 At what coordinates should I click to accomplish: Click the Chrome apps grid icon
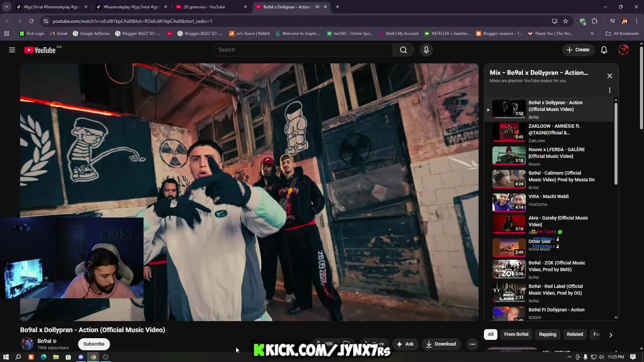[7, 34]
